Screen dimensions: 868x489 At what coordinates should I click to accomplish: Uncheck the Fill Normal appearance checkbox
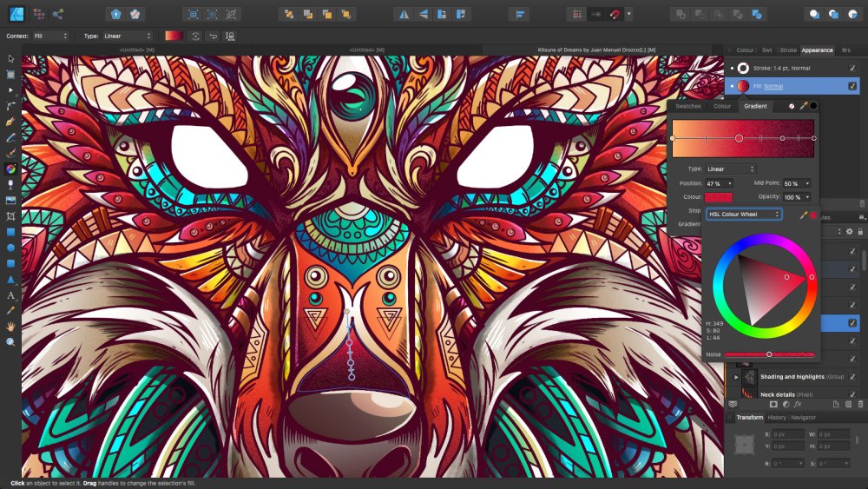point(852,86)
